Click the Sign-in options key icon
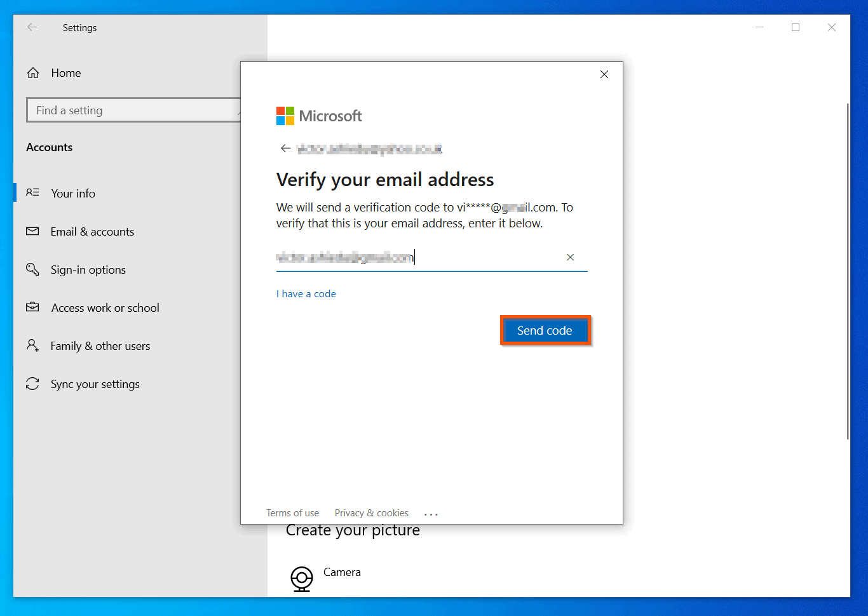The height and width of the screenshot is (616, 868). tap(32, 269)
